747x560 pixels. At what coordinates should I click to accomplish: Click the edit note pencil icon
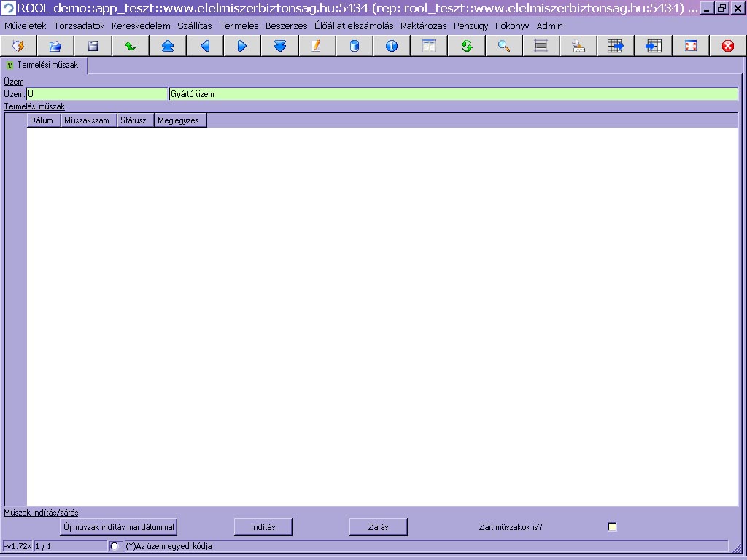pos(317,46)
